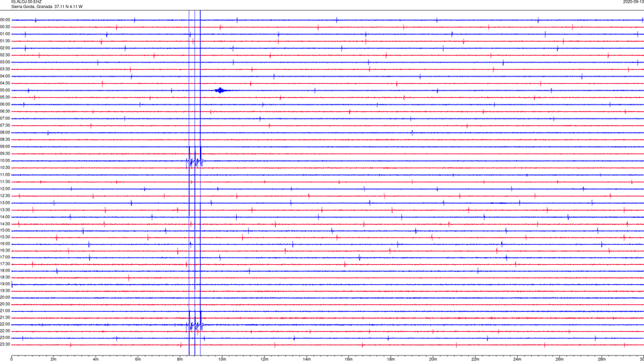Select the 01:00 time label
Screen dimensions: 644x362
[5, 34]
